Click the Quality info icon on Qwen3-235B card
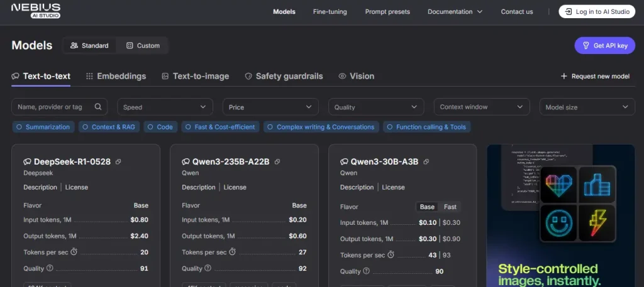The width and height of the screenshot is (644, 287). 208,268
